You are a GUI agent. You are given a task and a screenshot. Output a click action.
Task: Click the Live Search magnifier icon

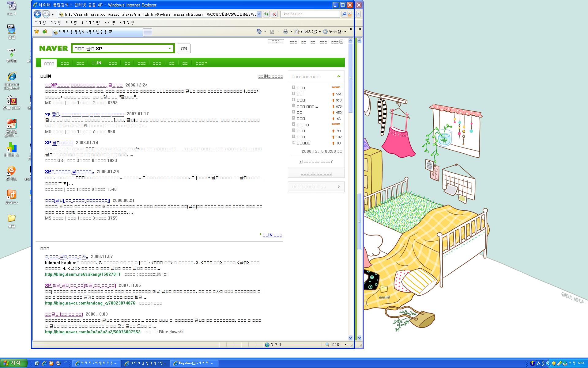[344, 14]
